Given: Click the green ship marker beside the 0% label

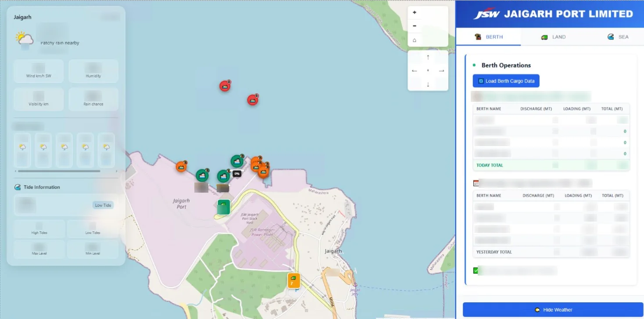Looking at the screenshot, I should pyautogui.click(x=223, y=176).
